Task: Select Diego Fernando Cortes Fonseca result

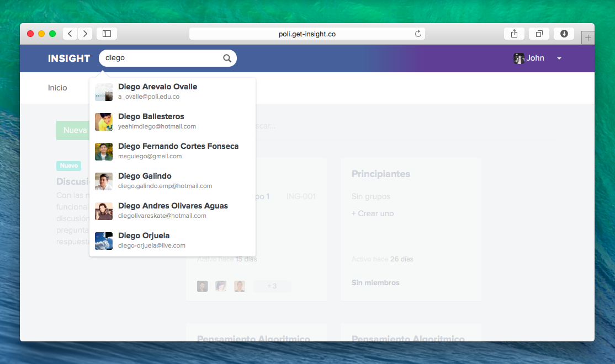Action: 173,152
